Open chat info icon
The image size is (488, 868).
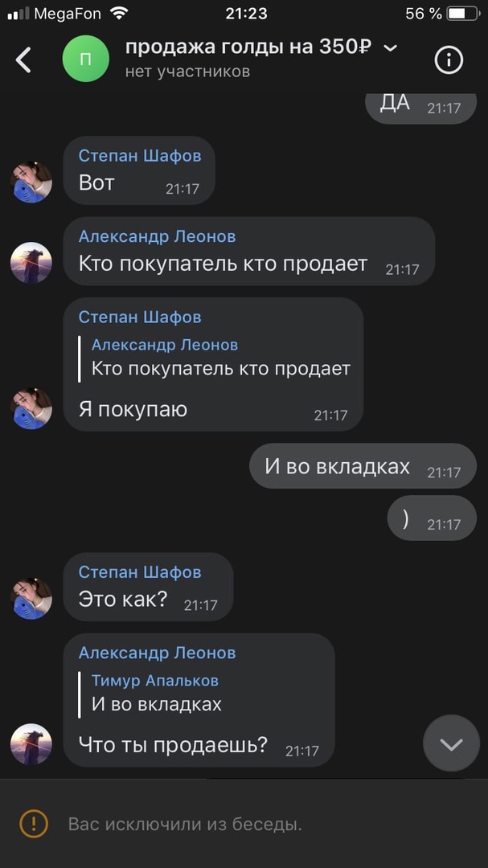click(448, 59)
